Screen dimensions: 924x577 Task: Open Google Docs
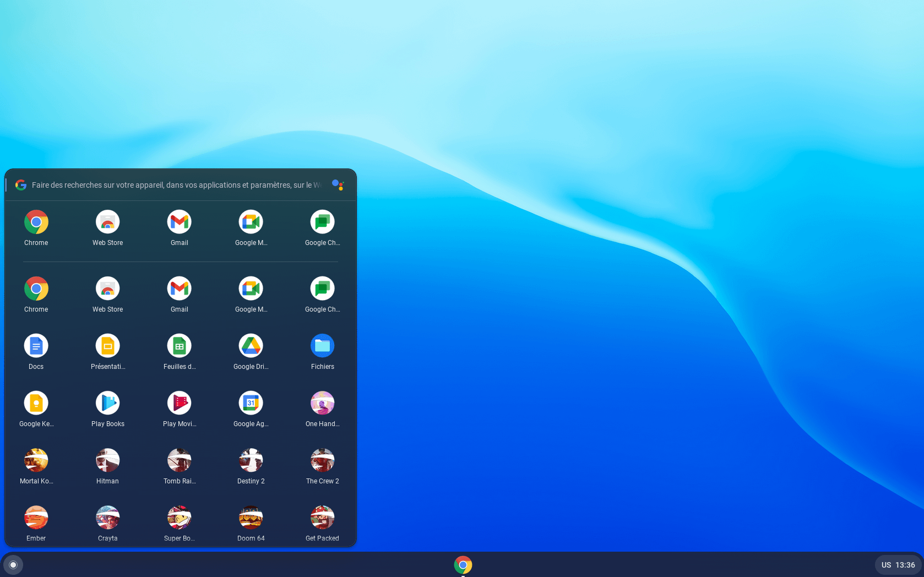tap(36, 345)
